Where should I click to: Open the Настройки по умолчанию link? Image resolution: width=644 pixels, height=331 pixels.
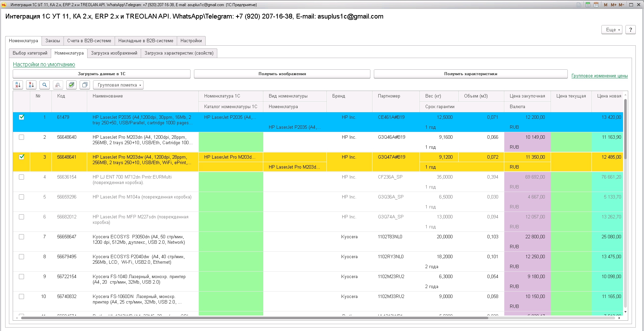click(44, 65)
